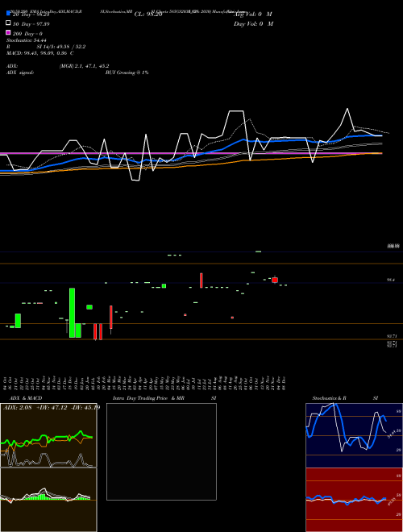
Task: Click the 'Day Vol: 0 M' readout
Action: point(253,23)
